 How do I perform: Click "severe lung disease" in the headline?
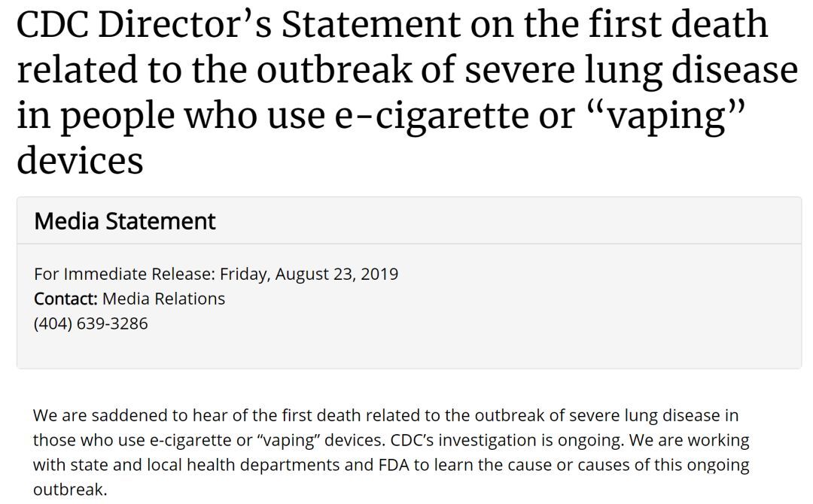tap(631, 70)
